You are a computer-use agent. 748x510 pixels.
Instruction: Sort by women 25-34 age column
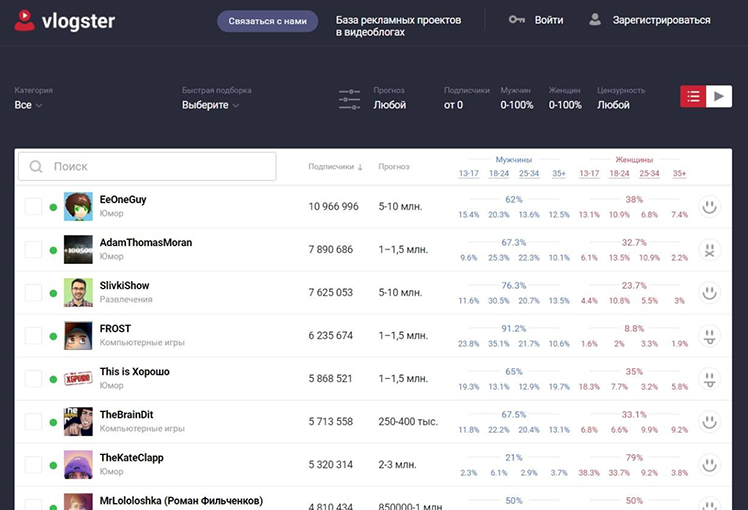pos(649,174)
